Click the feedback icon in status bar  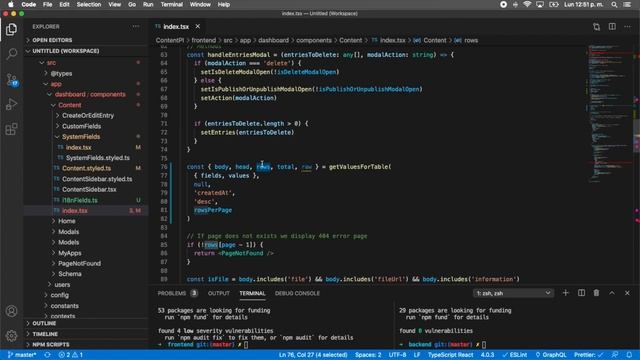tap(615, 355)
